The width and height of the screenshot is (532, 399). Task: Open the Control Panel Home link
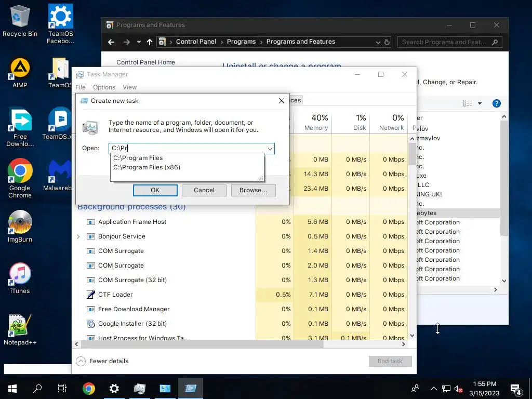click(x=145, y=62)
